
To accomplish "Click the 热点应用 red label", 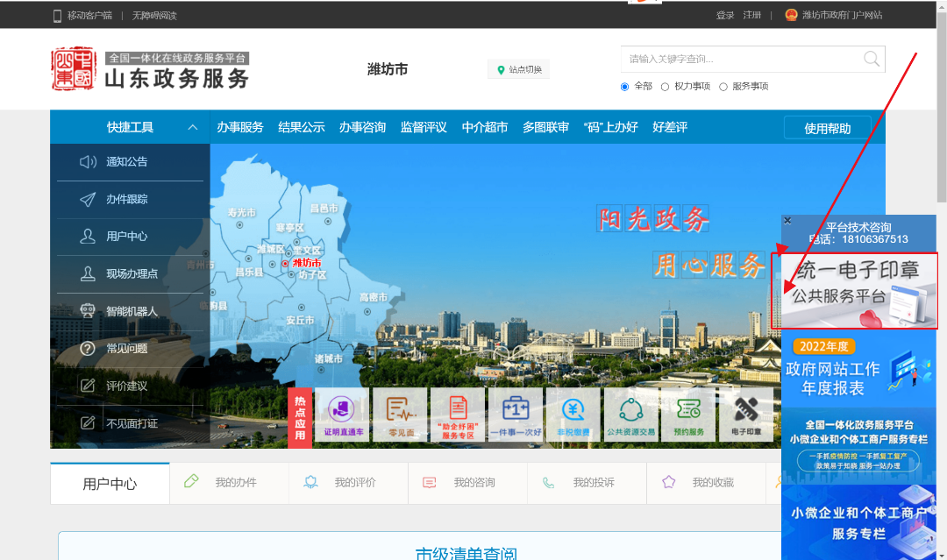I will (300, 417).
